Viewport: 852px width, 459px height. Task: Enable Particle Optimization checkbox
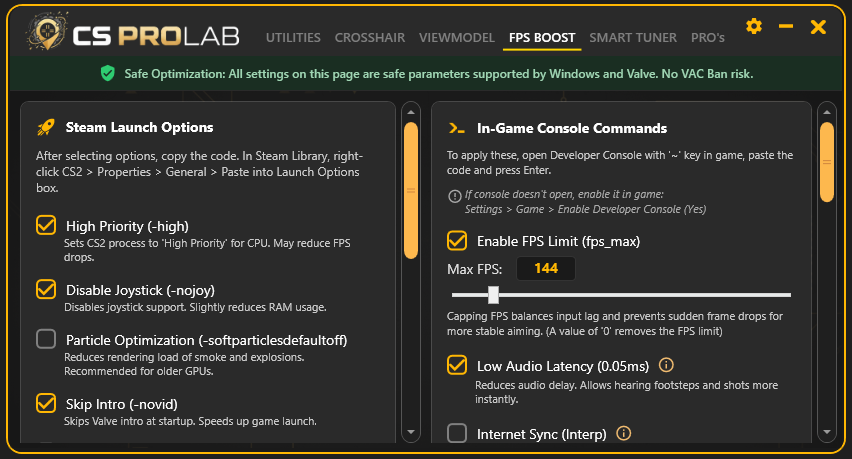[46, 339]
